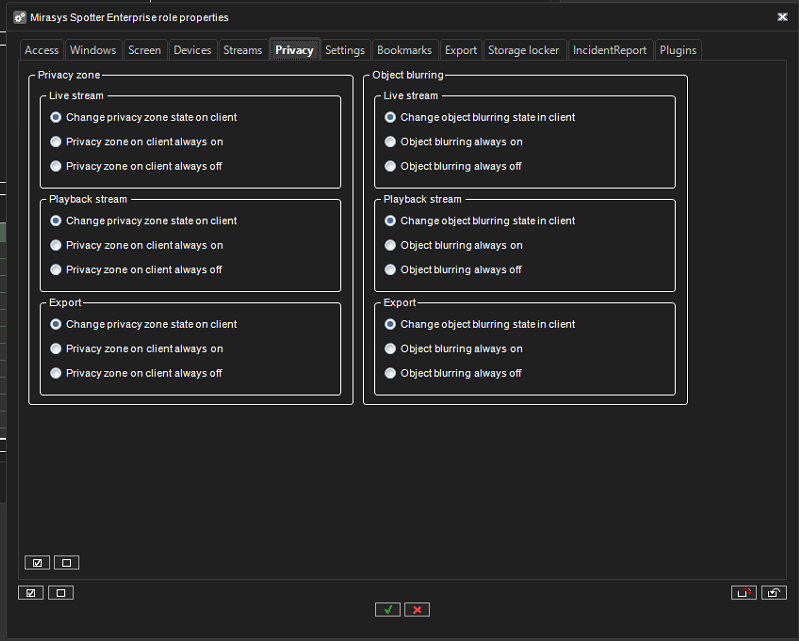The height and width of the screenshot is (641, 799).
Task: Click the select-all checkbox icon inside Privacy tab panel
Action: 37,563
